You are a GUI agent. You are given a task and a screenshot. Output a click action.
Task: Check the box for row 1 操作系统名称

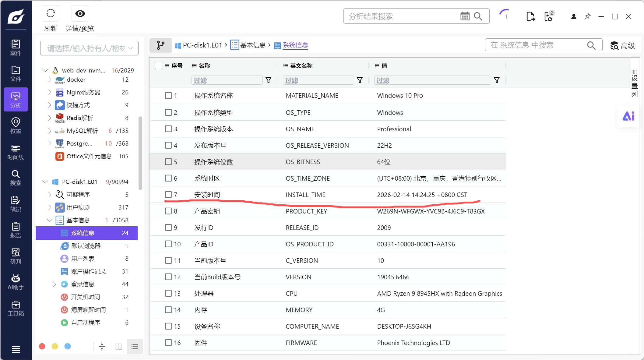[168, 96]
